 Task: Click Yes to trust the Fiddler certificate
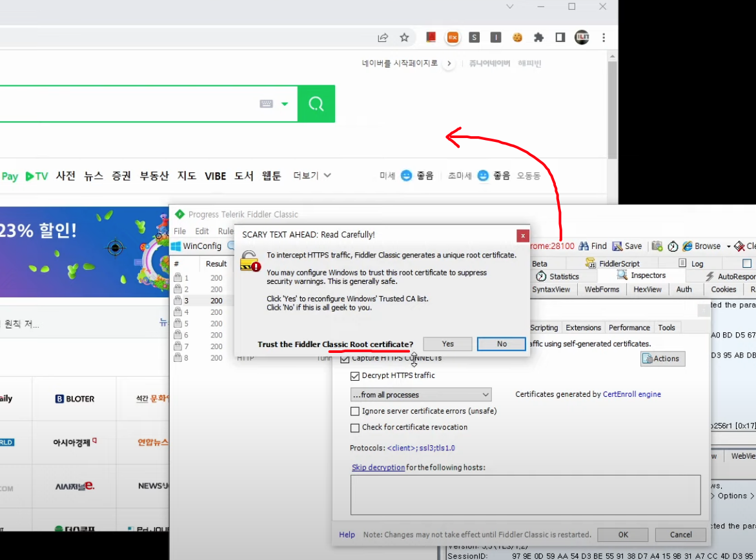pos(447,344)
